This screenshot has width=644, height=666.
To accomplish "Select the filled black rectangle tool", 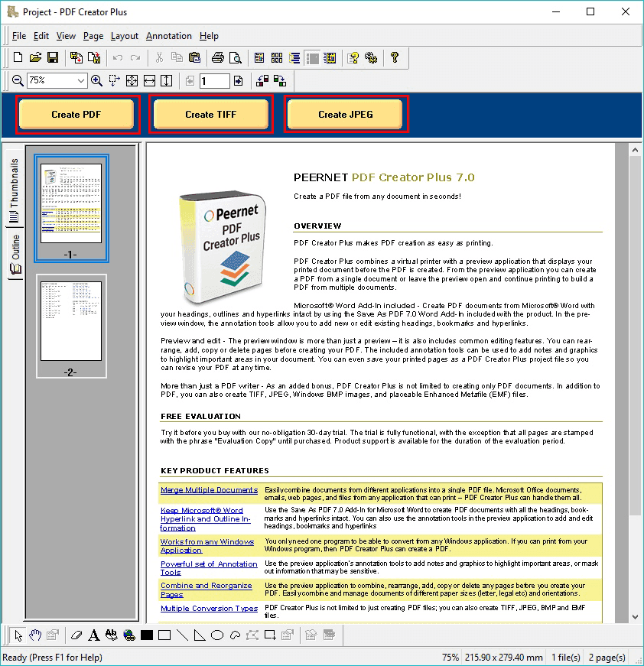I will [x=147, y=635].
